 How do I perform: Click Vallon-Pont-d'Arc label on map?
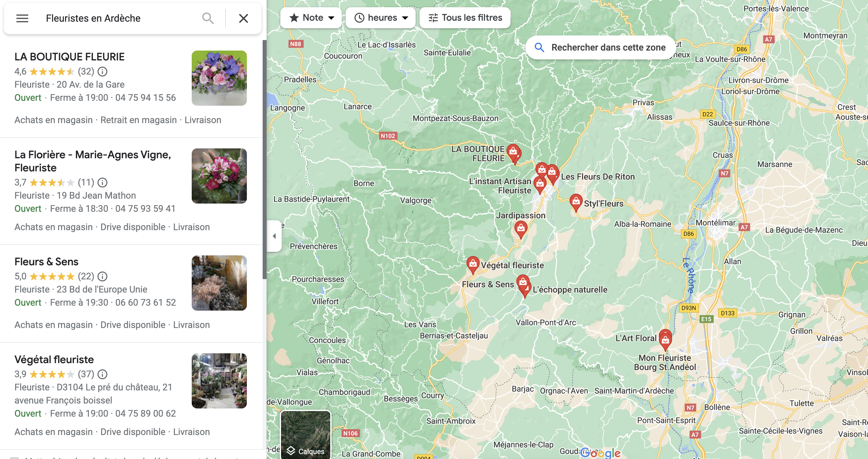(x=546, y=322)
